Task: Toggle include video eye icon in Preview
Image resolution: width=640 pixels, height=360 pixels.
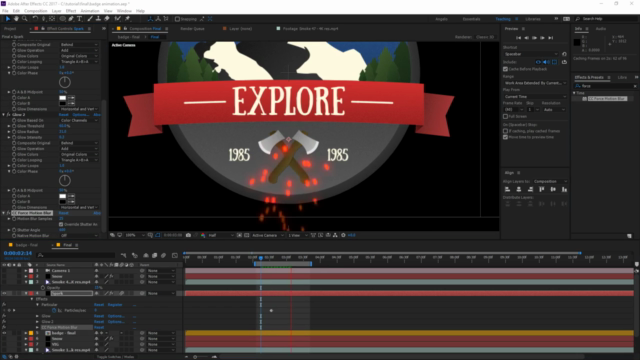Action: pos(538,62)
